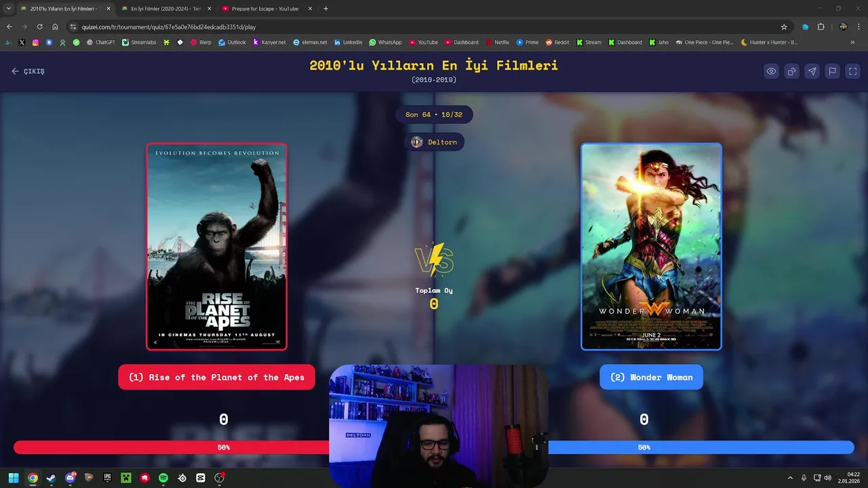Open the LinkedIn bookmark
This screenshot has width=868, height=488.
click(348, 42)
